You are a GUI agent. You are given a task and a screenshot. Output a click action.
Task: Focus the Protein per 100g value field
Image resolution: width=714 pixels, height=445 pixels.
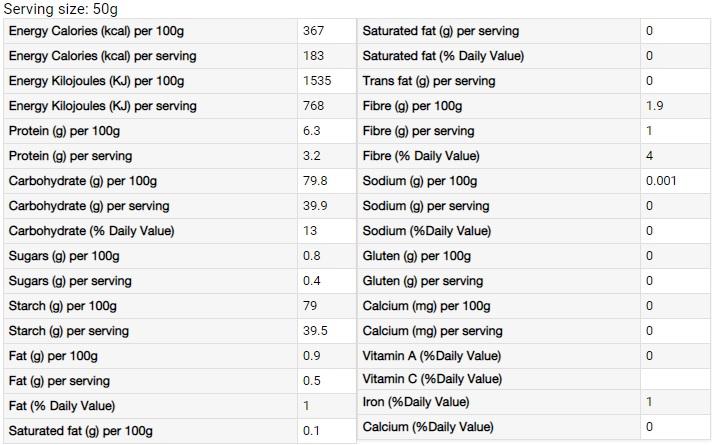(x=326, y=131)
